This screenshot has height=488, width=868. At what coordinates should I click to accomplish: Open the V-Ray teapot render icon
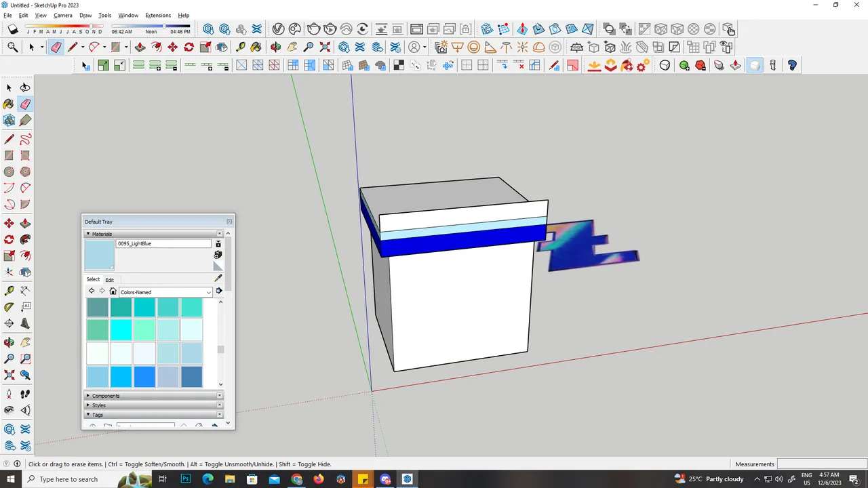pos(313,29)
